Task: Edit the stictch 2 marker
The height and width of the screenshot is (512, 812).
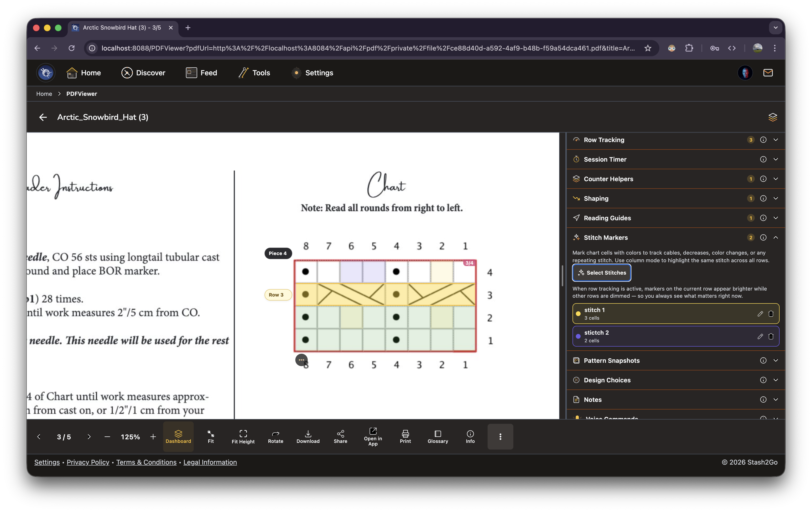Action: tap(760, 336)
